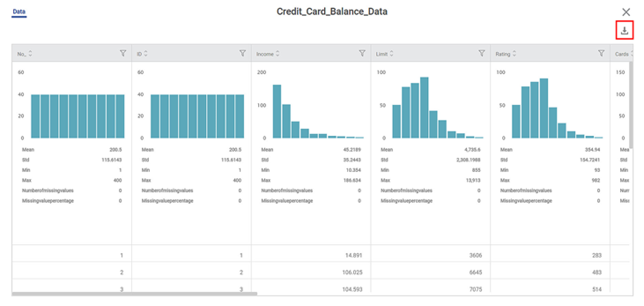Download the Credit_Card_Balance_Data dataset

[x=625, y=31]
